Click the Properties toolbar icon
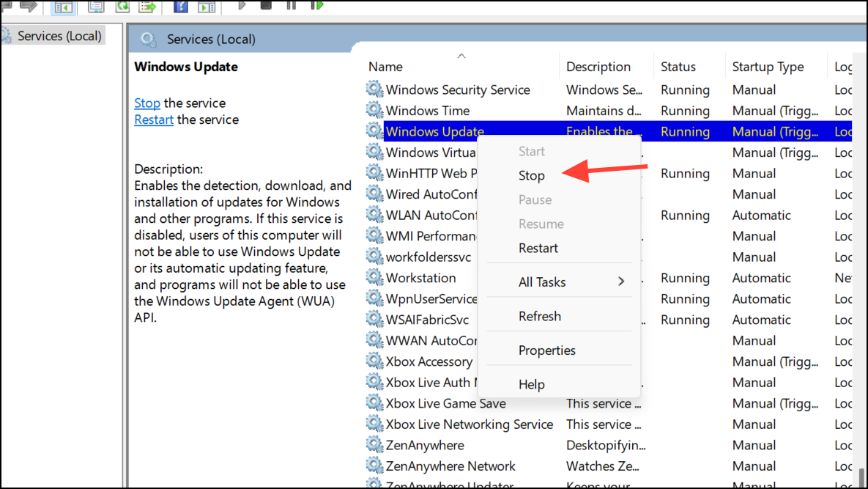Screen dimensions: 868x489 coord(96,7)
